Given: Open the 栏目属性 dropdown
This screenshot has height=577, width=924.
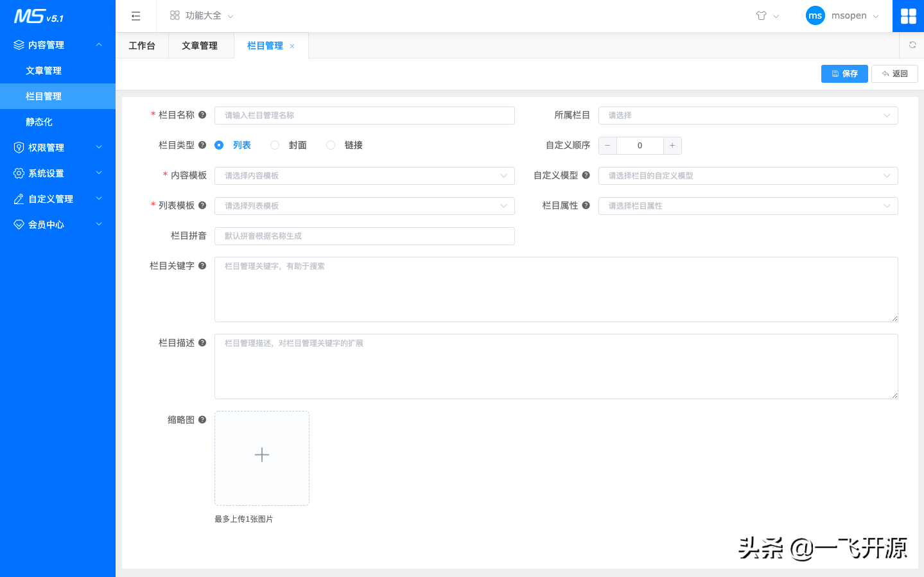Looking at the screenshot, I should [748, 205].
